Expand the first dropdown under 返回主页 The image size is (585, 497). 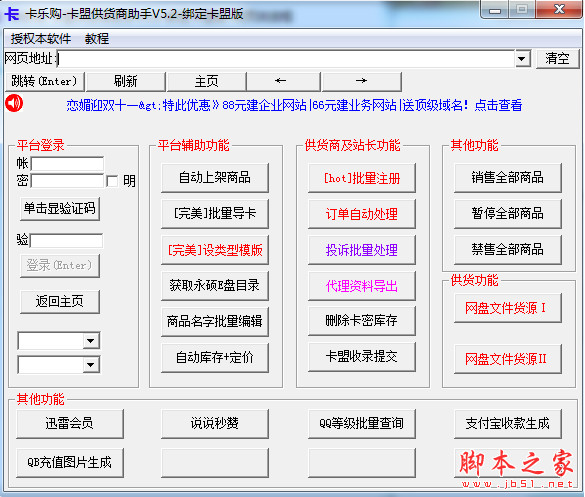pyautogui.click(x=91, y=340)
